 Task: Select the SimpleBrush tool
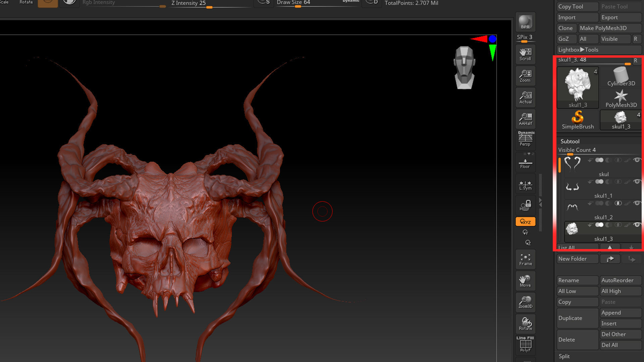point(578,120)
